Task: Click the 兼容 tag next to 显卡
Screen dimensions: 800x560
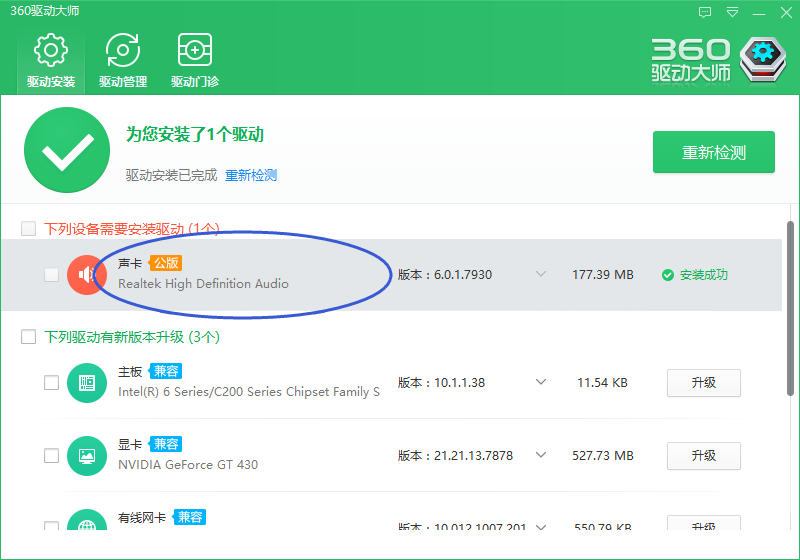Action: click(x=166, y=444)
